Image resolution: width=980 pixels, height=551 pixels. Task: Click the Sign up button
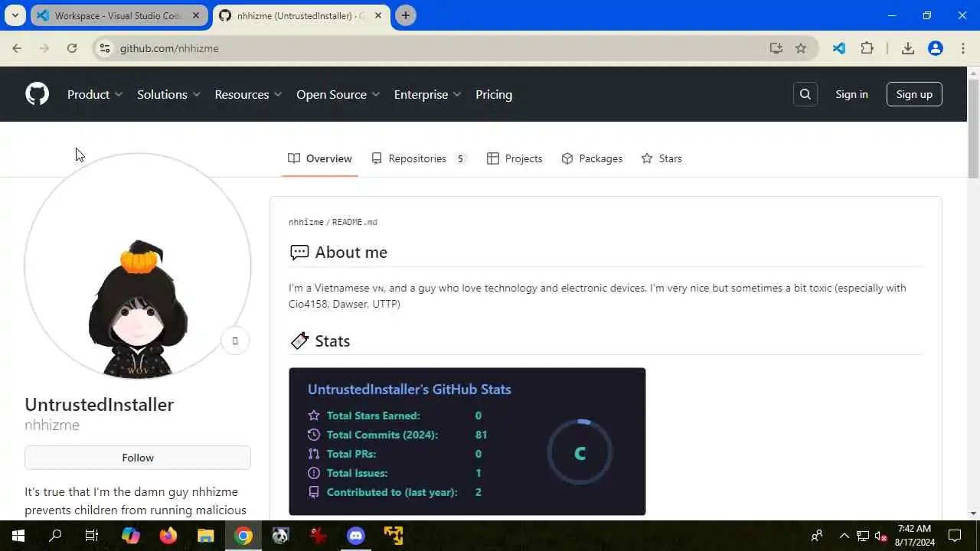click(x=914, y=94)
